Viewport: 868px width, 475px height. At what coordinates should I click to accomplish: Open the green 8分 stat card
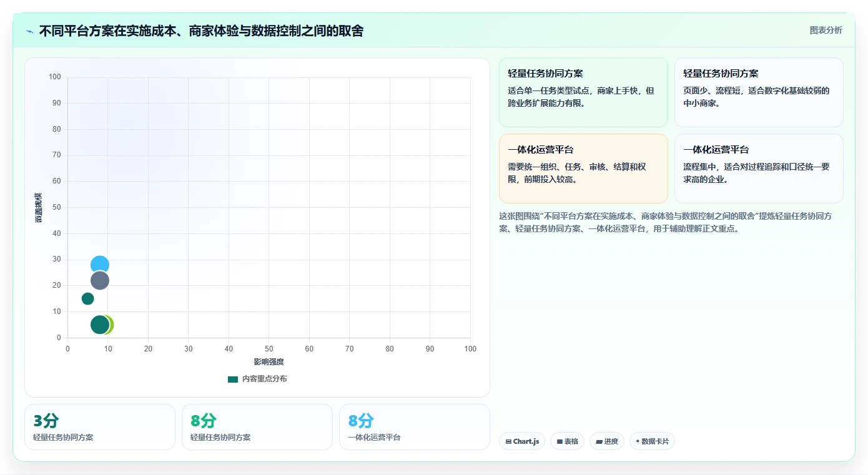click(257, 427)
